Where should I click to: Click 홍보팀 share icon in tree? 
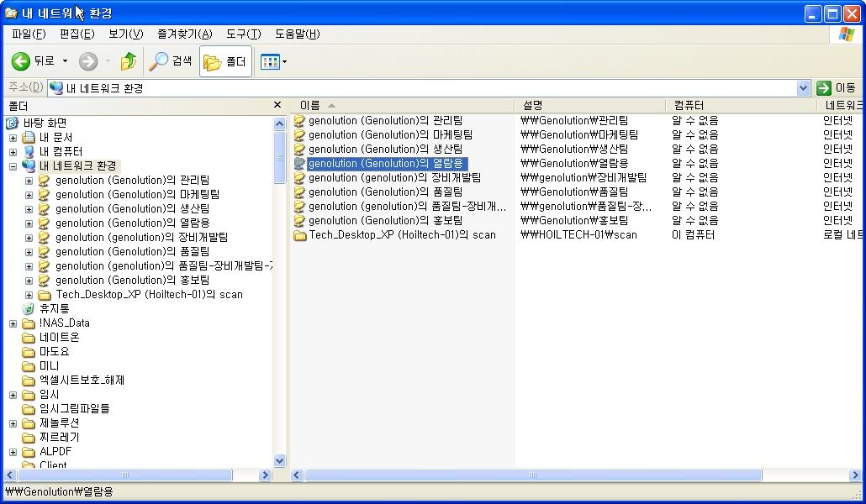click(x=45, y=280)
